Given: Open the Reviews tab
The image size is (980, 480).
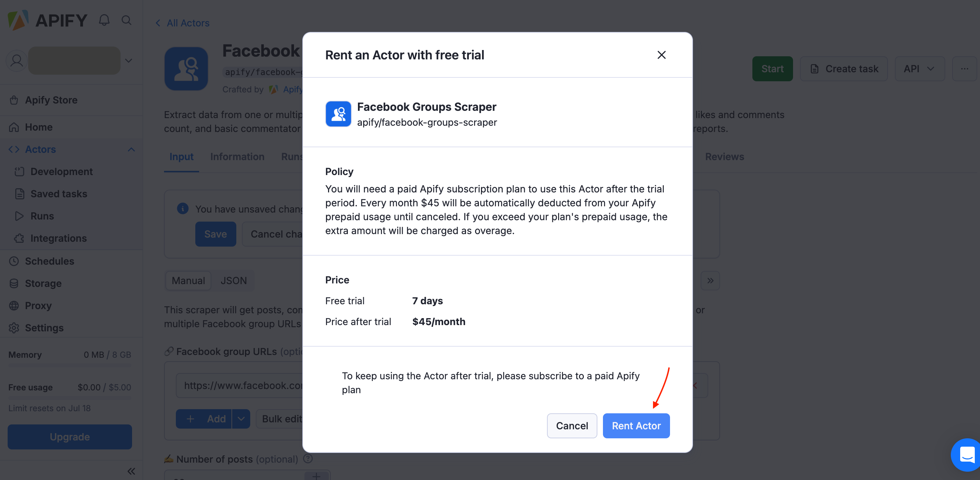Looking at the screenshot, I should point(724,157).
